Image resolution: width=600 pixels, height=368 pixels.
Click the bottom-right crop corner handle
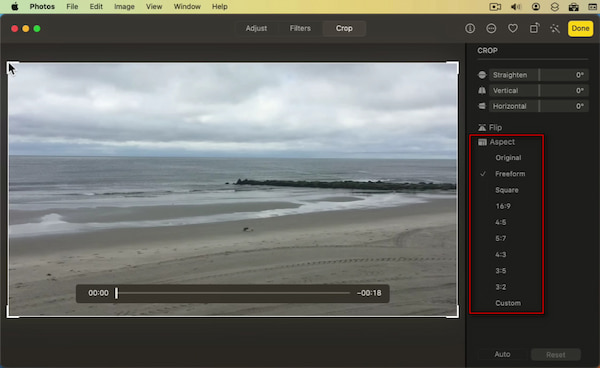pyautogui.click(x=453, y=312)
